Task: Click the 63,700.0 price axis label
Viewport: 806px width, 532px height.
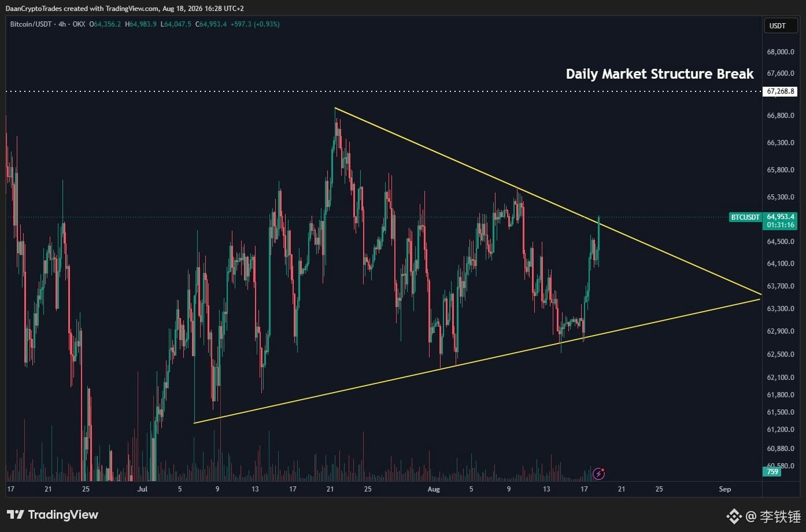Action: pos(781,286)
